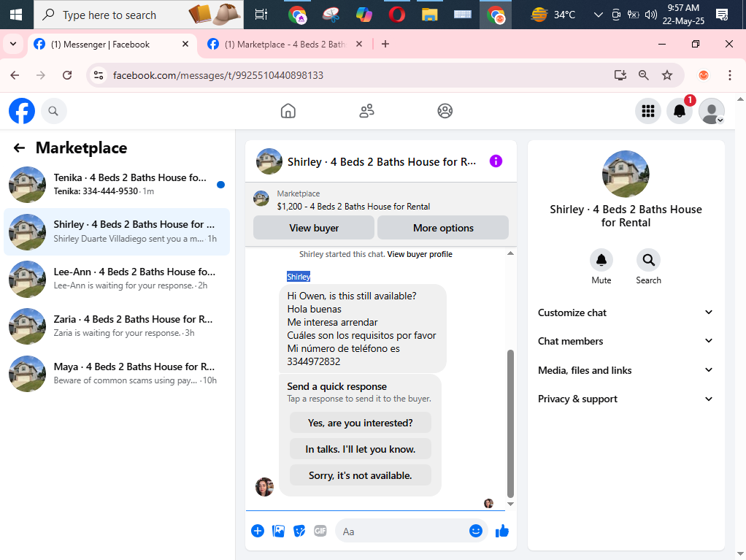
Task: Open the Tenika conversation
Action: coord(117,184)
